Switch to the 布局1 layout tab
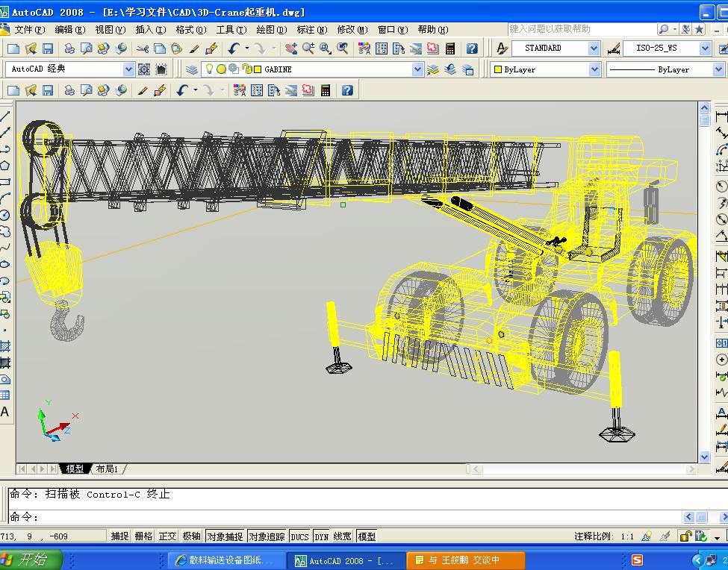 click(x=107, y=469)
